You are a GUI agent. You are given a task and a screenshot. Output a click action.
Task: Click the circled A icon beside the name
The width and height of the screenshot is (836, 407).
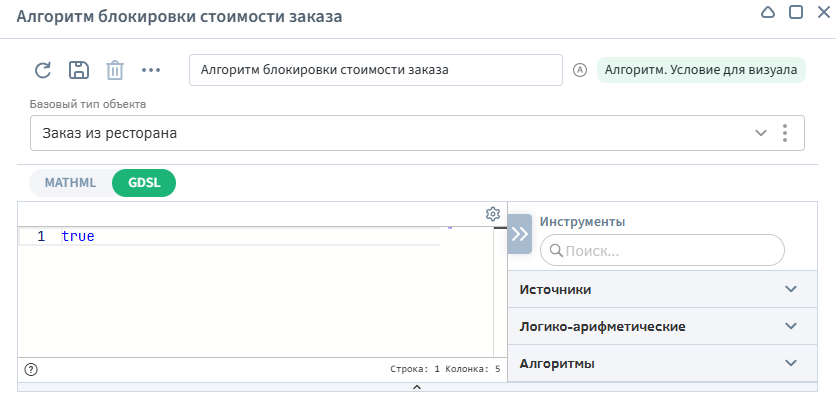(x=579, y=70)
